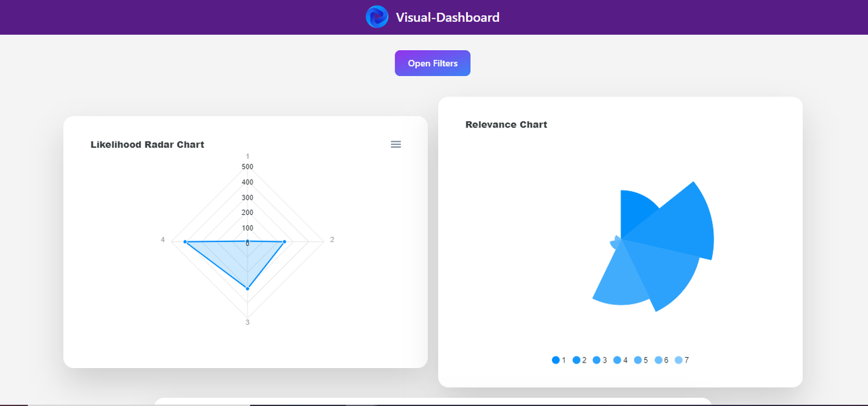Click the 500 radar scale label
This screenshot has height=406, width=868.
[x=248, y=167]
